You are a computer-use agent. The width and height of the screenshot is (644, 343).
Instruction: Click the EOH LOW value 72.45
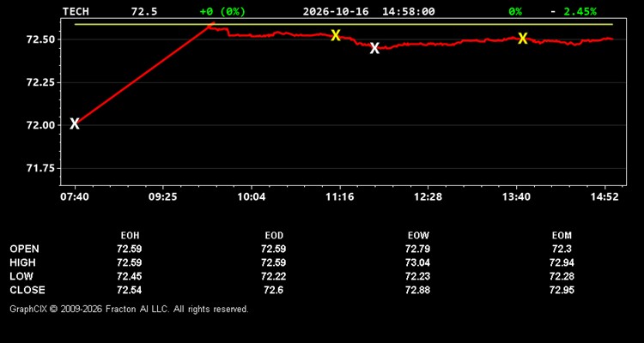130,276
